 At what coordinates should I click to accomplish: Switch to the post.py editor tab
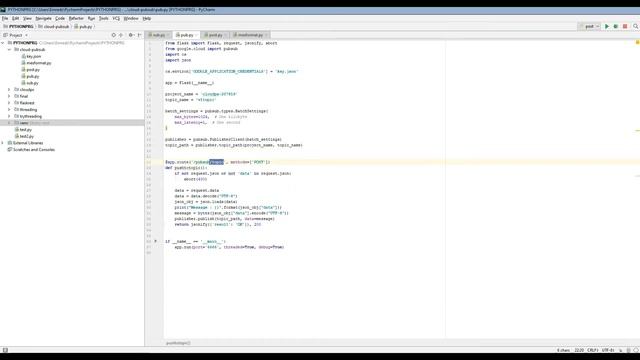216,35
